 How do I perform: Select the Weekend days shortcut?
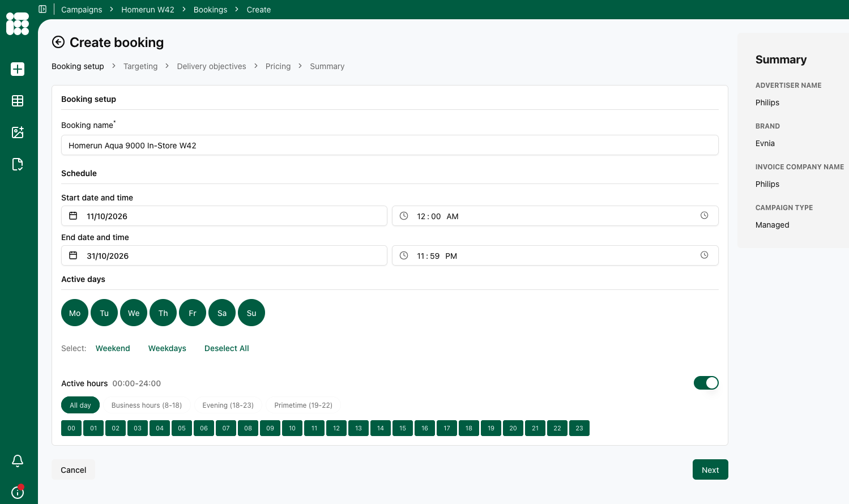click(x=113, y=348)
